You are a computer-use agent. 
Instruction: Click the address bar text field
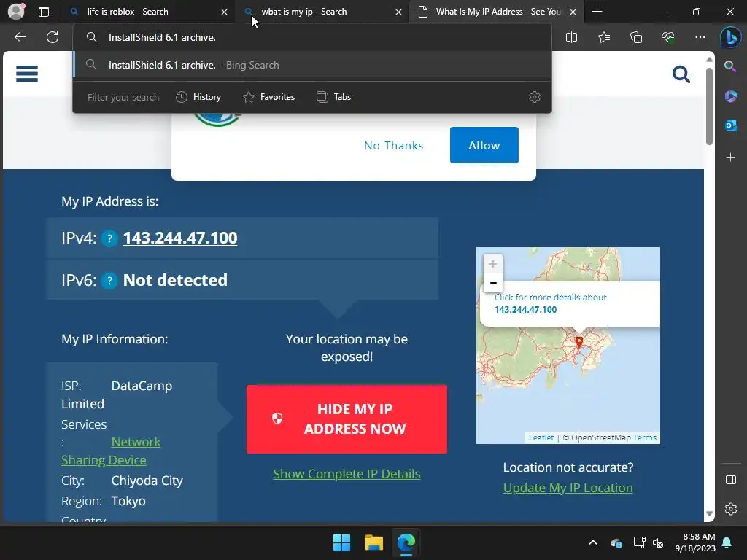(x=312, y=37)
